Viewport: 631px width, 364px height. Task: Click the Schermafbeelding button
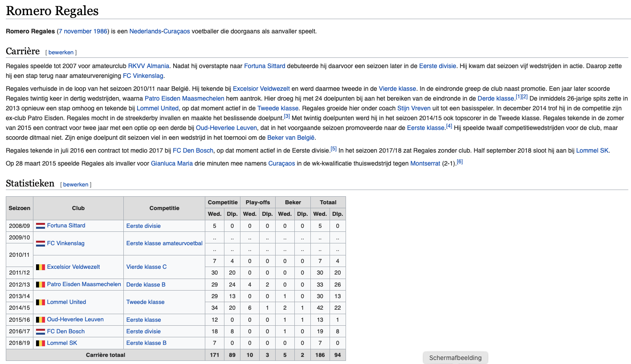[x=456, y=358]
